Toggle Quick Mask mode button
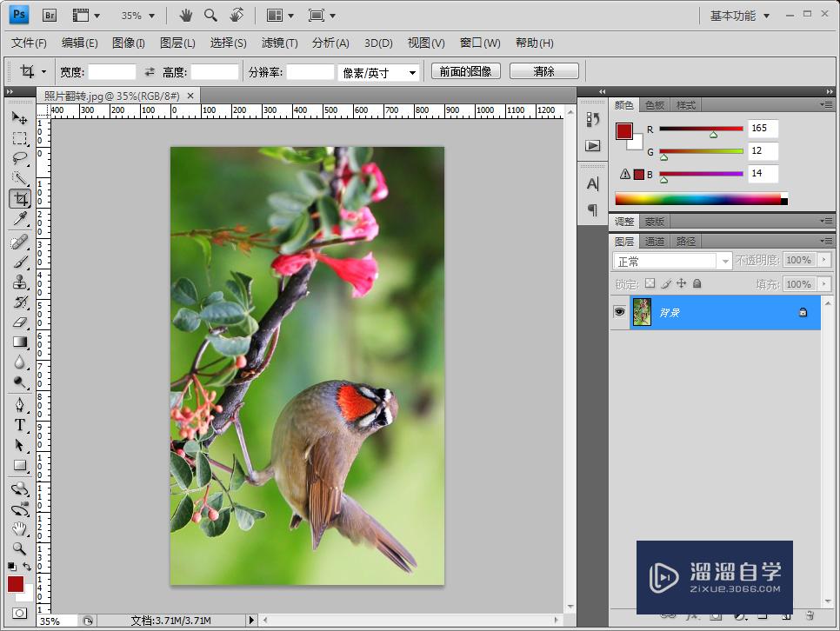Viewport: 840px width, 631px height. click(19, 613)
